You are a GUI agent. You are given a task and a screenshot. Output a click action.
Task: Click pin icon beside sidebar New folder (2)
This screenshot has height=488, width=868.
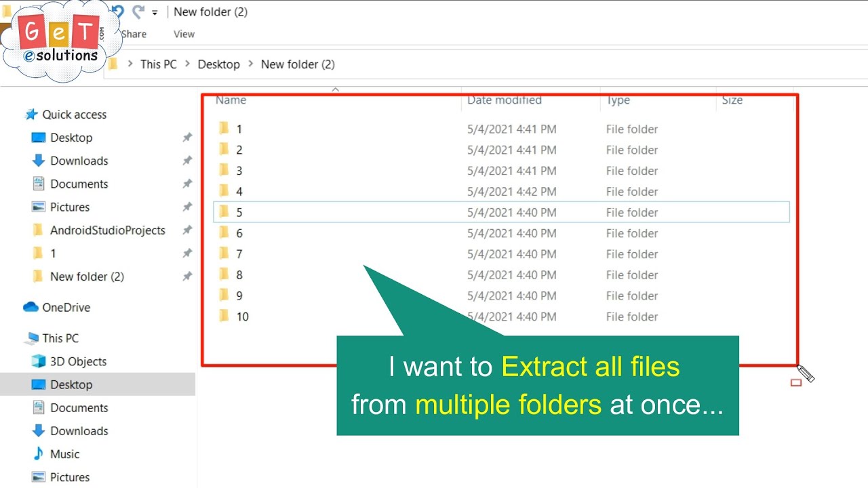pyautogui.click(x=187, y=277)
